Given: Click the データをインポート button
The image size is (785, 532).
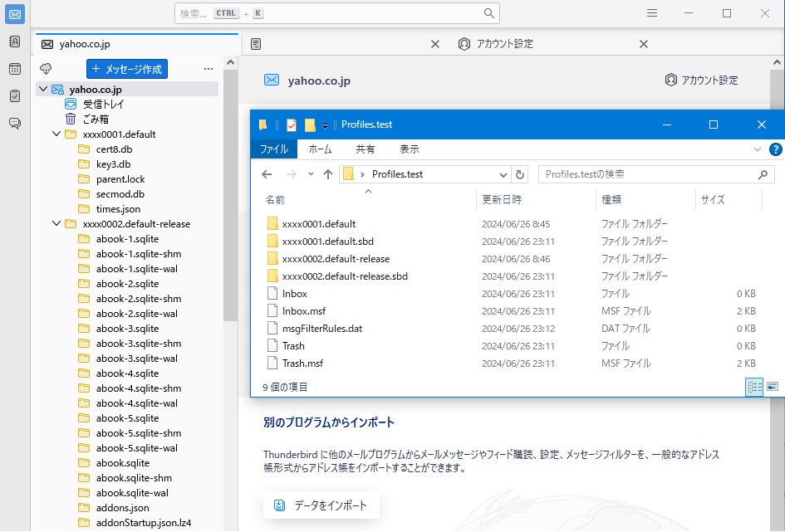Looking at the screenshot, I should coord(321,505).
